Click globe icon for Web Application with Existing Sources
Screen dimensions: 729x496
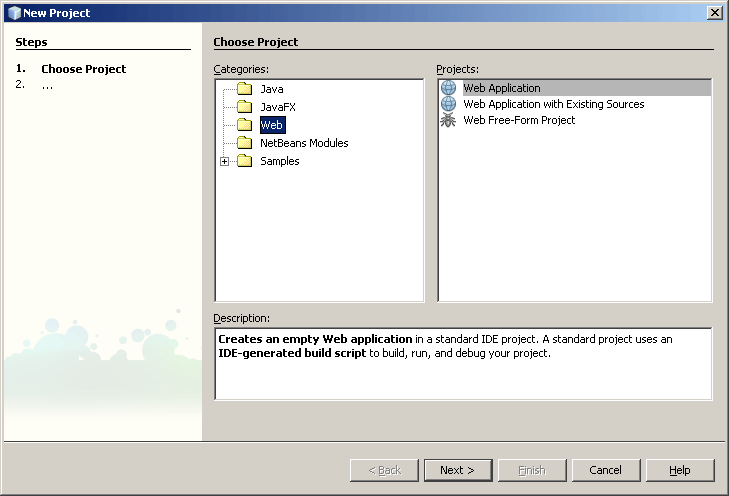tap(448, 104)
